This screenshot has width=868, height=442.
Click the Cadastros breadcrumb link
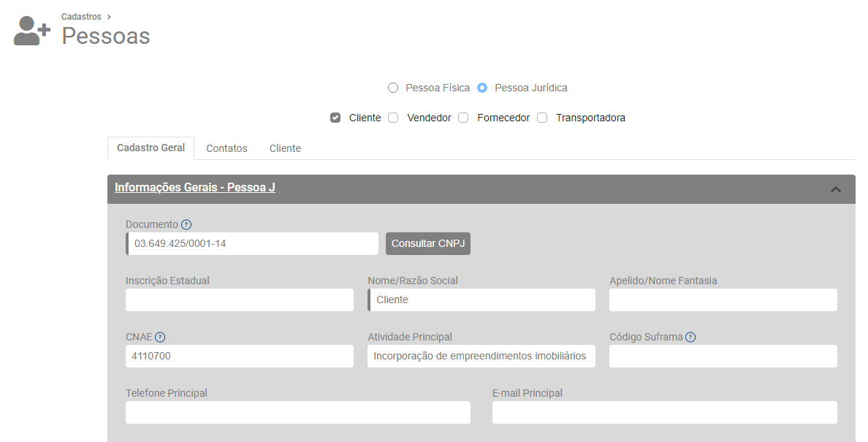click(81, 17)
